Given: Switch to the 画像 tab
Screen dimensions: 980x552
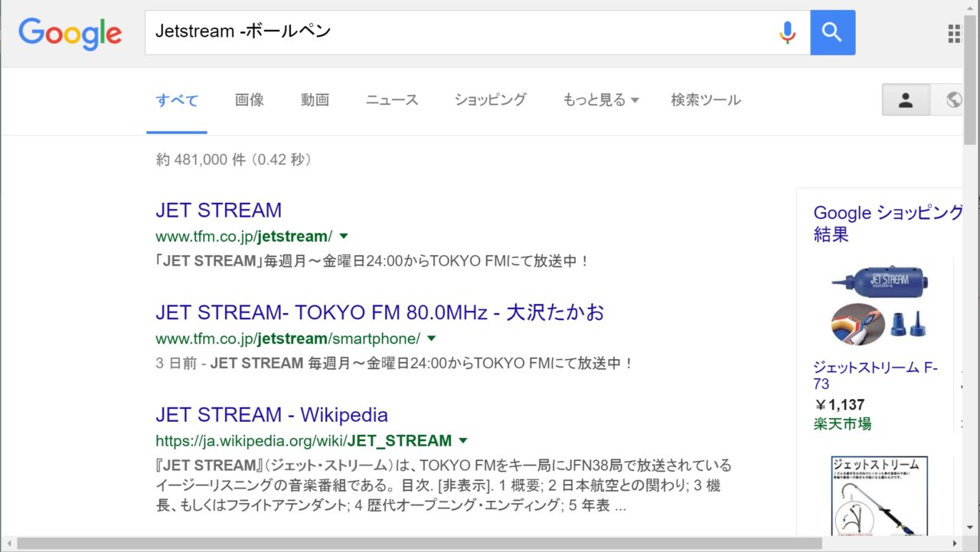Looking at the screenshot, I should coord(250,100).
